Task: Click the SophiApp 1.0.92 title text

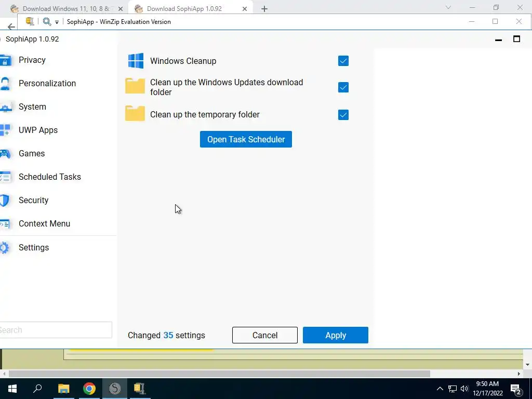Action: [32, 39]
